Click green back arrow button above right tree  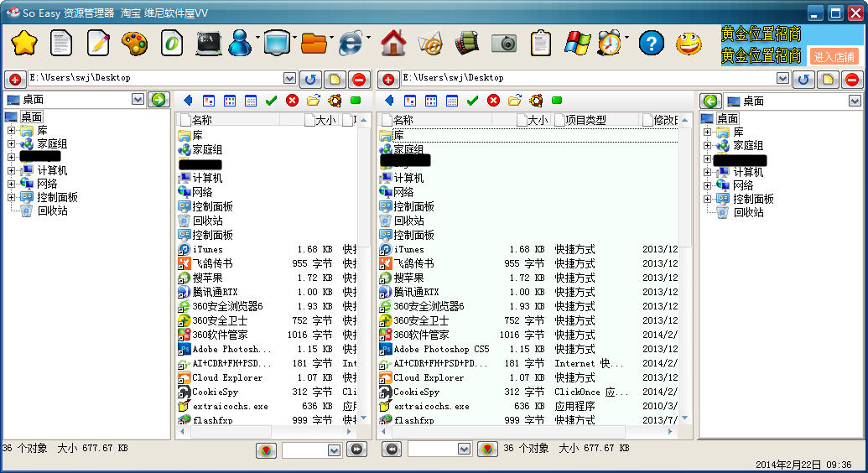(710, 101)
